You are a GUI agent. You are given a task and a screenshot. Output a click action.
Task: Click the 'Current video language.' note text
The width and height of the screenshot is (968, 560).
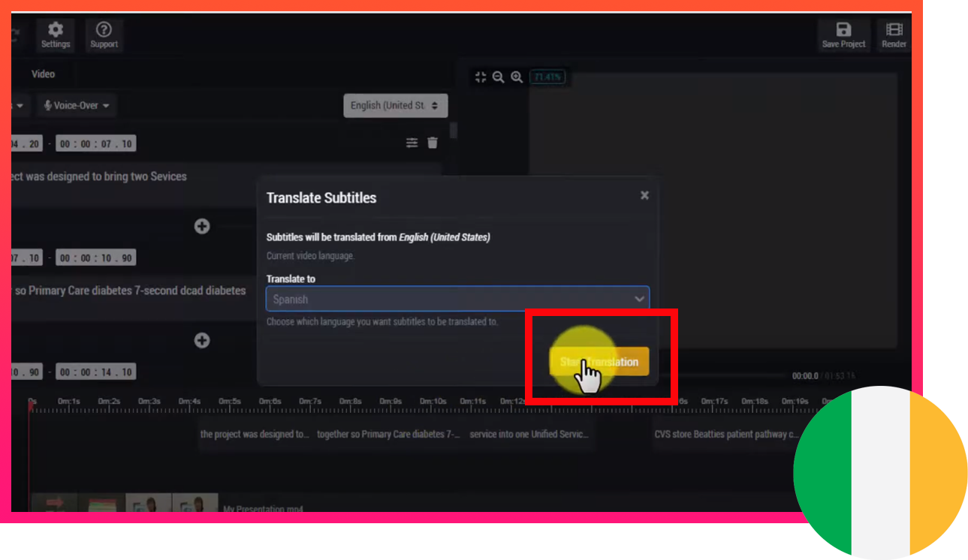pos(310,256)
